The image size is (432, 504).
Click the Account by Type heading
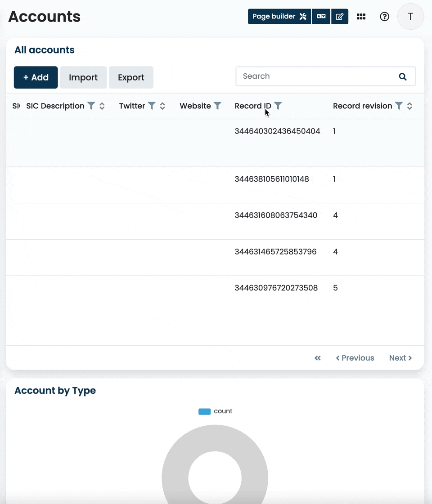(55, 391)
